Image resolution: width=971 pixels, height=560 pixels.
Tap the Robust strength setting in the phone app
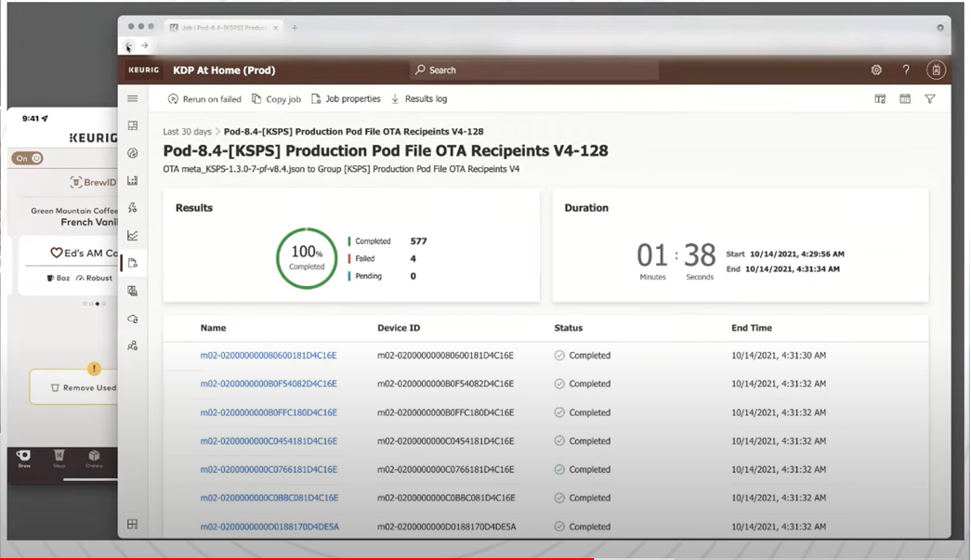click(x=94, y=278)
